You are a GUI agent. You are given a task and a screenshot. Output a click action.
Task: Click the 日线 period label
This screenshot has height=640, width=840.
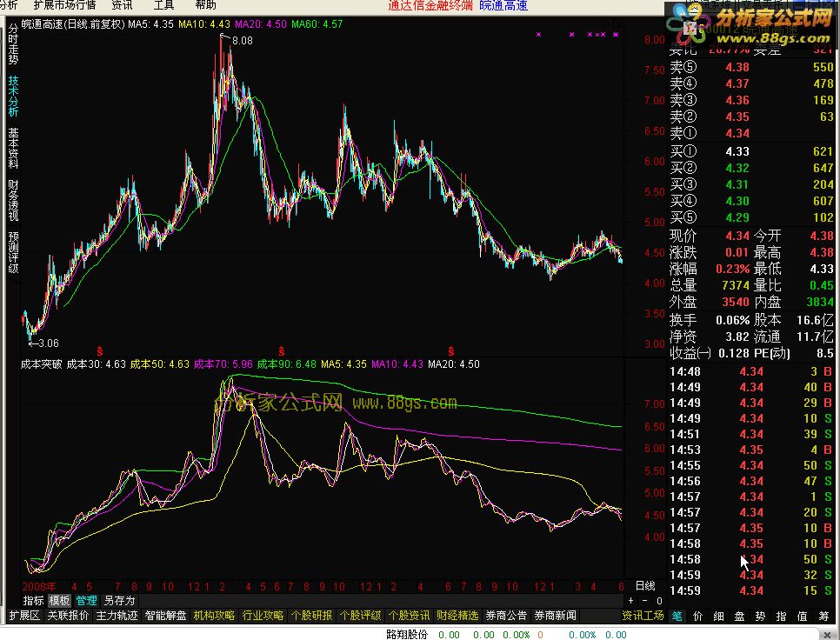(645, 586)
